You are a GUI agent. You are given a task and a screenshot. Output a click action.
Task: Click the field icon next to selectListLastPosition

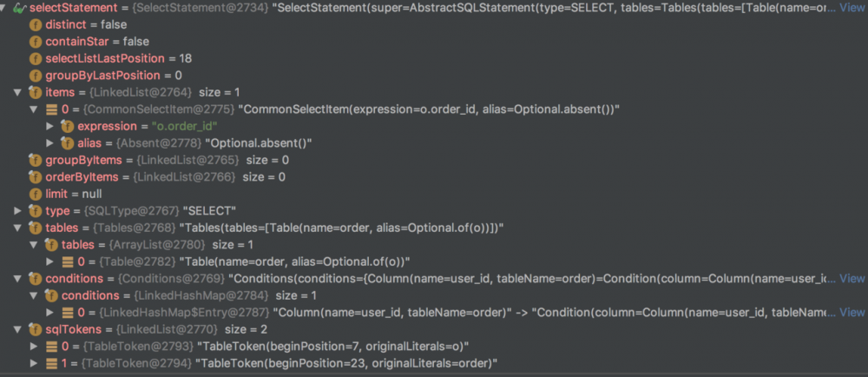(x=36, y=58)
